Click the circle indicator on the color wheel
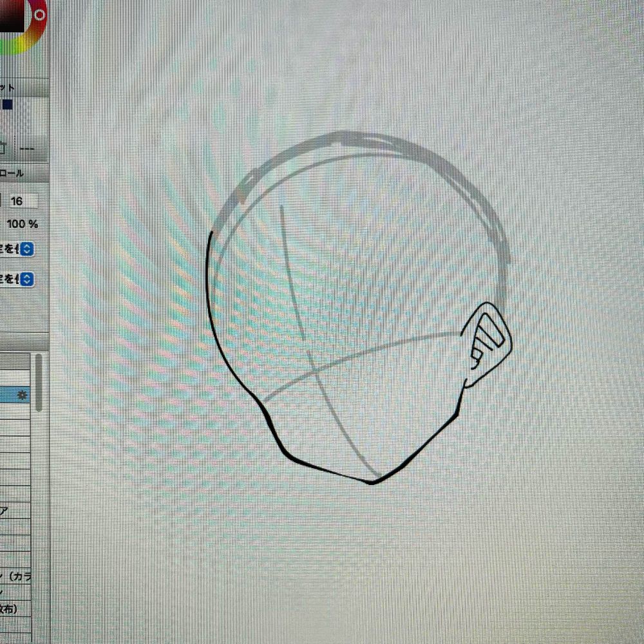The height and width of the screenshot is (644, 644). [39, 14]
